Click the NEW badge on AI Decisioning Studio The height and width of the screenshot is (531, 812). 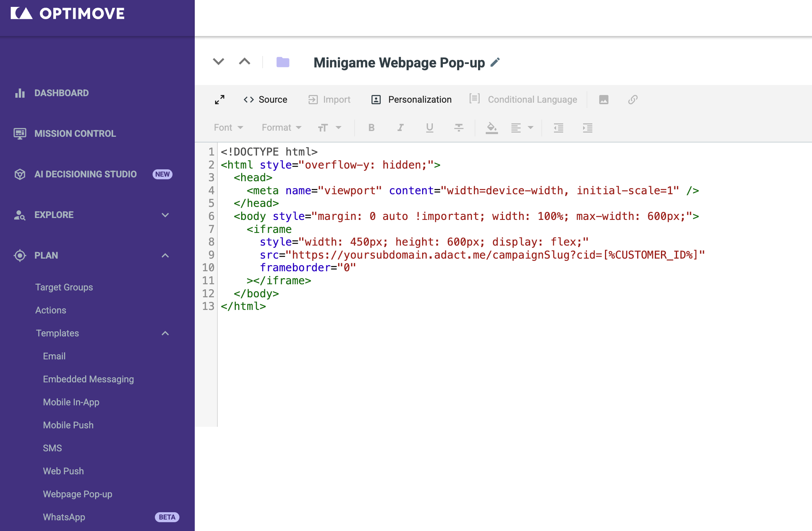pos(163,174)
